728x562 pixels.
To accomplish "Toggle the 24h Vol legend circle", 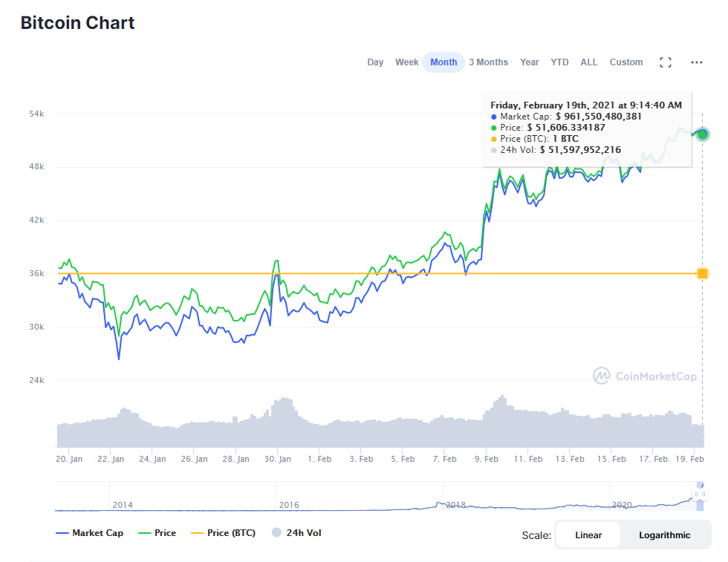I will point(277,533).
